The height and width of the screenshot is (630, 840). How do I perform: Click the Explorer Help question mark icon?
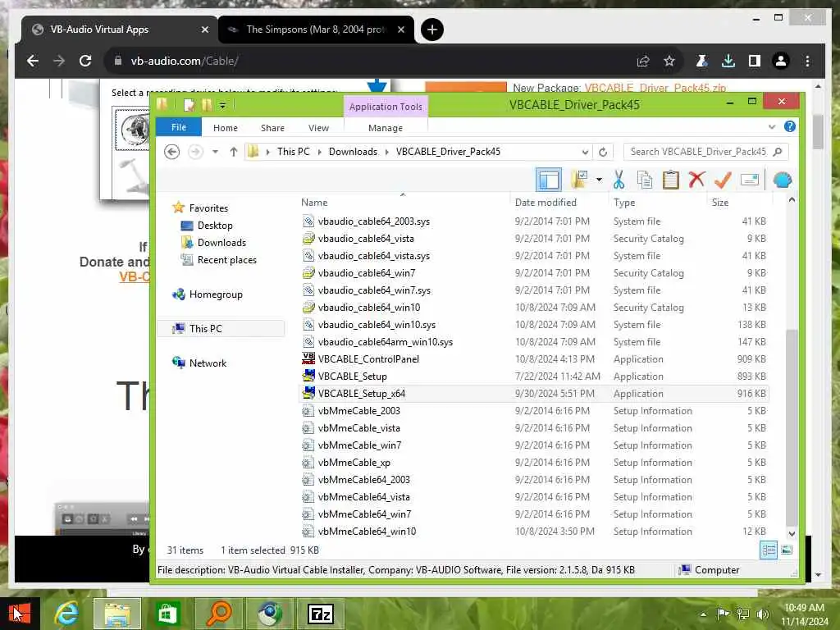790,127
